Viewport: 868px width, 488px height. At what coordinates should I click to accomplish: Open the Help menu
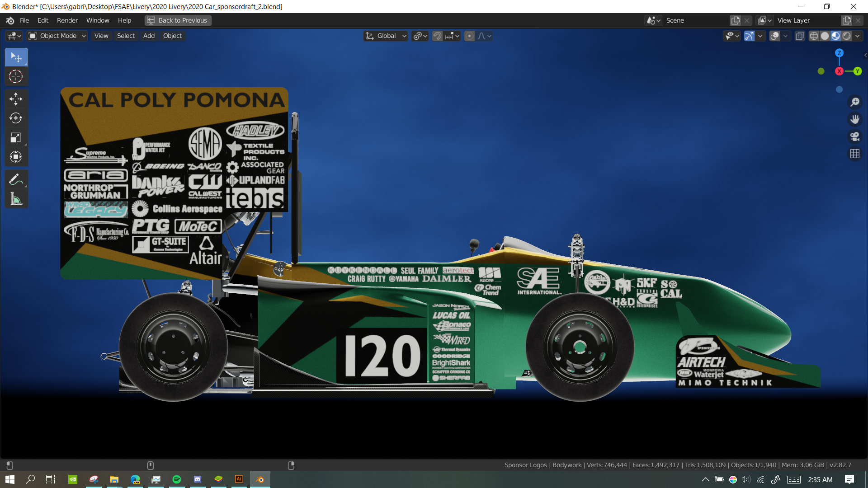[x=124, y=20]
